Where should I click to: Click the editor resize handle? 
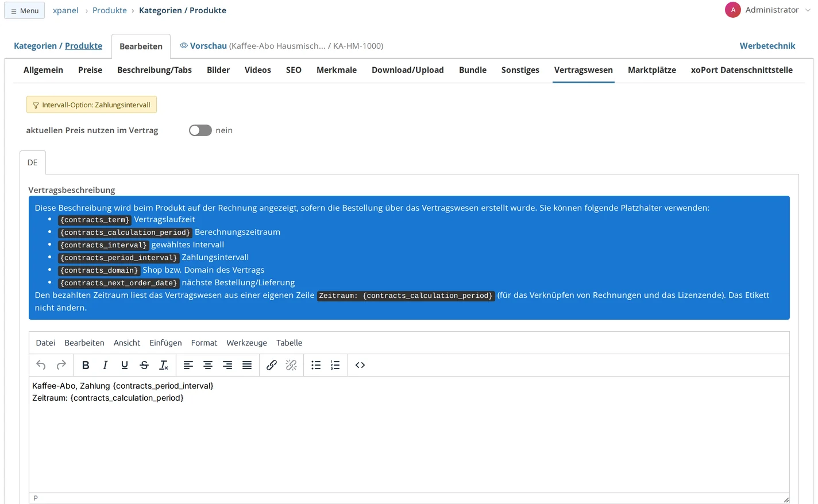[786, 499]
